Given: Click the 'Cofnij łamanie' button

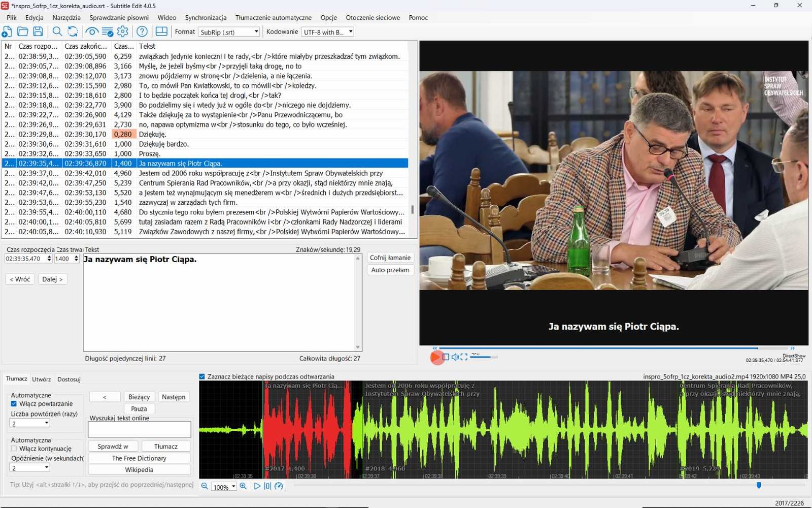Looking at the screenshot, I should click(x=390, y=258).
